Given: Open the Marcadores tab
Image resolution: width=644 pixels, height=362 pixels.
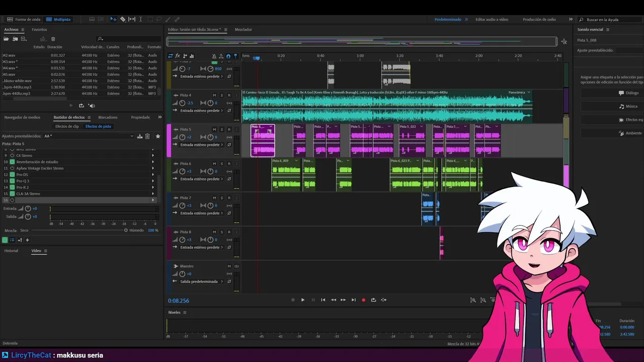Looking at the screenshot, I should [108, 117].
